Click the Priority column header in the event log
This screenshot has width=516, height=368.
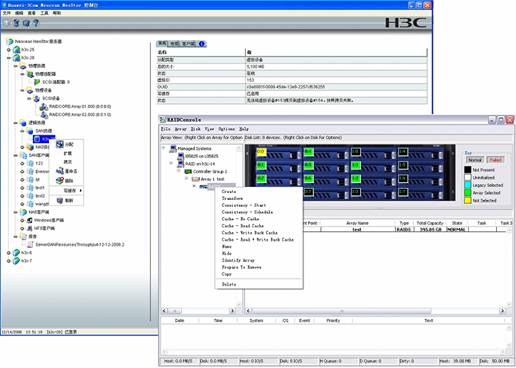tap(333, 320)
